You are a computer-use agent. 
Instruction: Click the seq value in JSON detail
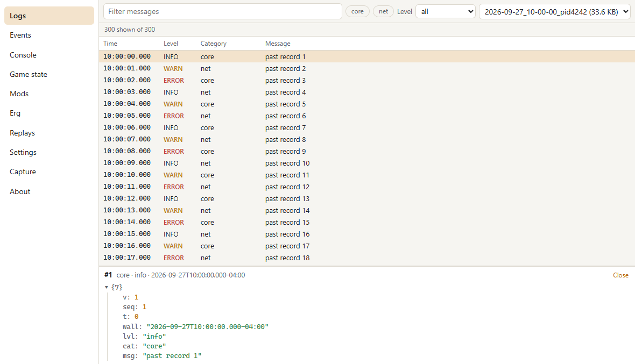(x=144, y=307)
